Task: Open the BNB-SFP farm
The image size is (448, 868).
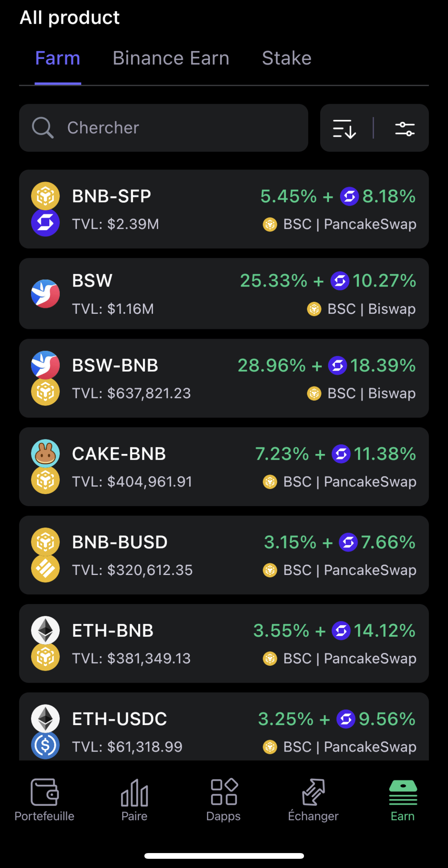Action: tap(224, 209)
